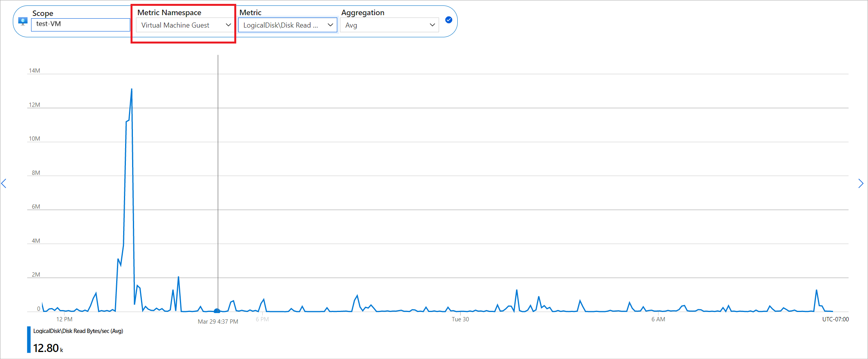Expand the Metric dropdown showing LogicalDisk
This screenshot has width=868, height=359.
click(288, 25)
